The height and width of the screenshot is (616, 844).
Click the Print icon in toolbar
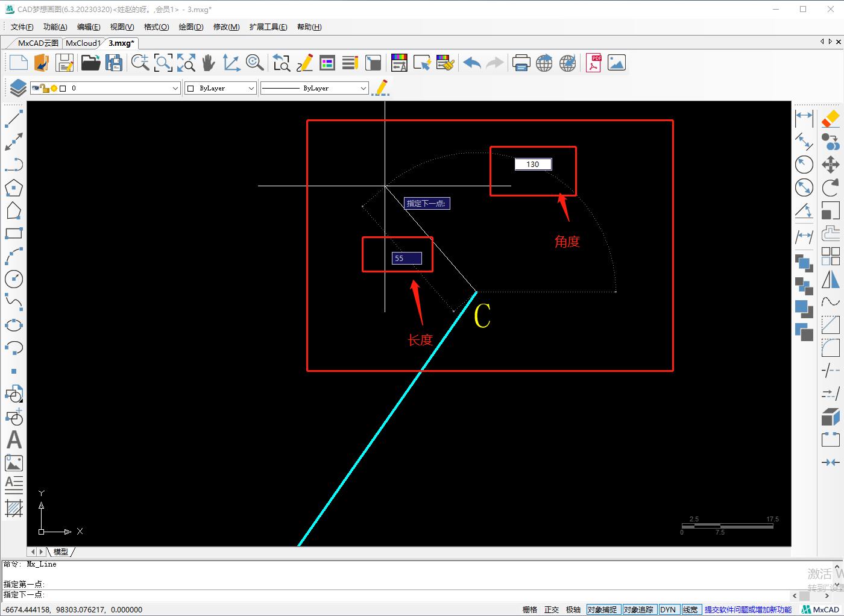point(521,63)
